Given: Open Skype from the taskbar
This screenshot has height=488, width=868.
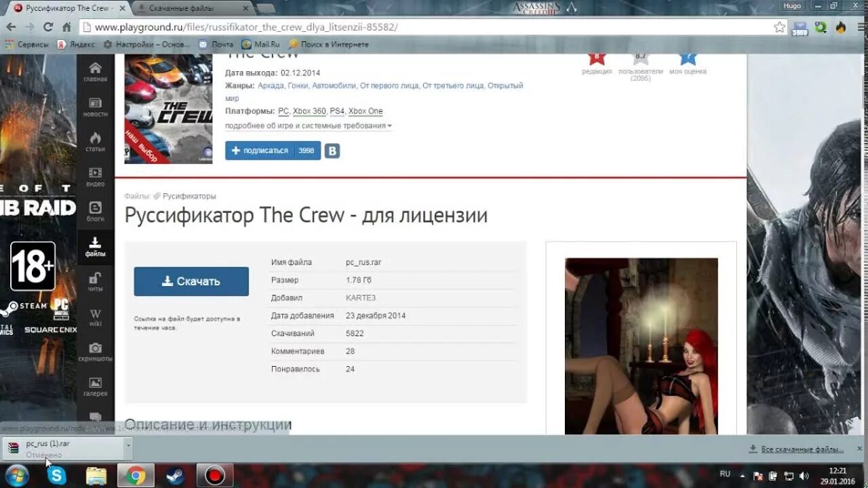Looking at the screenshot, I should point(57,476).
